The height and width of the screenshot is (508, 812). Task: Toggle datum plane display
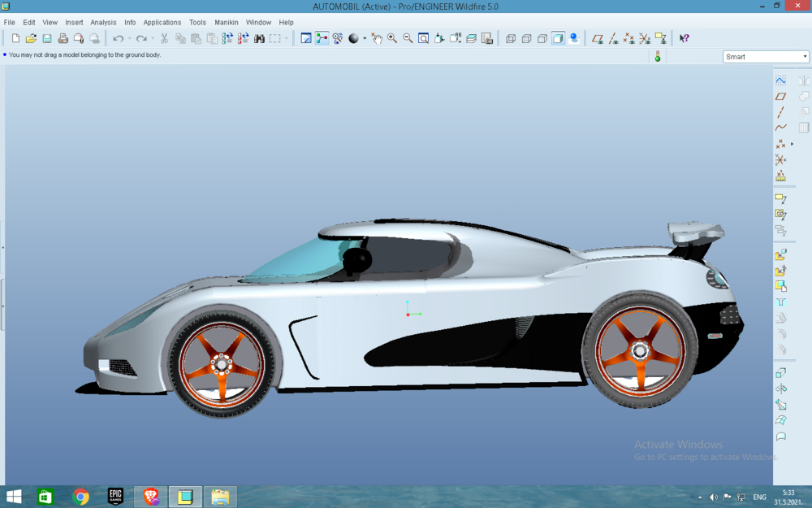click(597, 38)
